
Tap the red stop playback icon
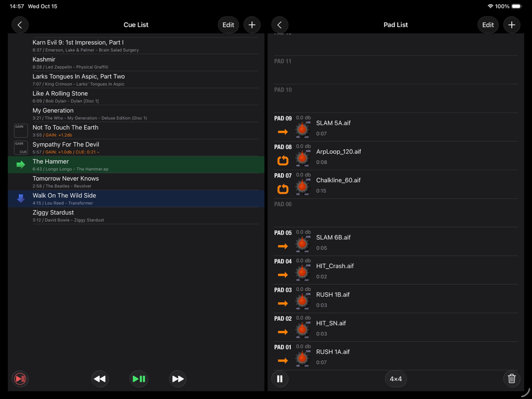(20, 379)
